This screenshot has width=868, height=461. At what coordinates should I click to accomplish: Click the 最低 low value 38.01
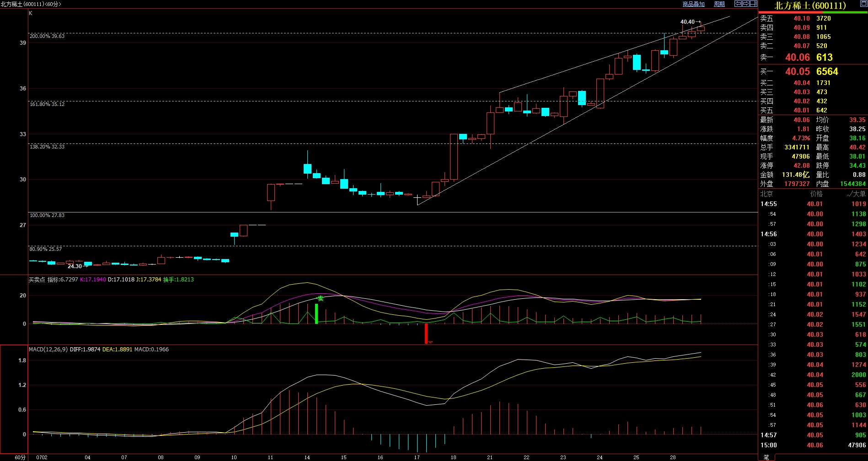(857, 156)
